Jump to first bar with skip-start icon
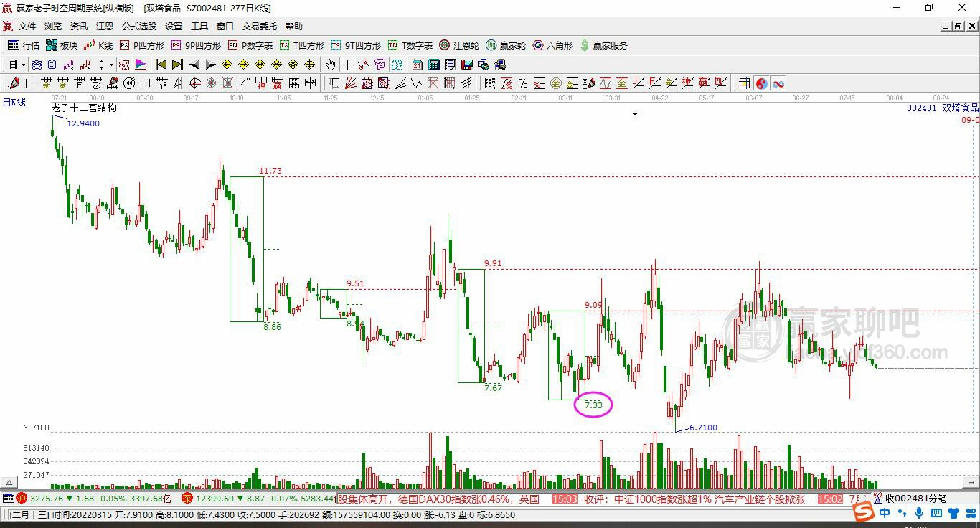This screenshot has height=528, width=980. 161,65
